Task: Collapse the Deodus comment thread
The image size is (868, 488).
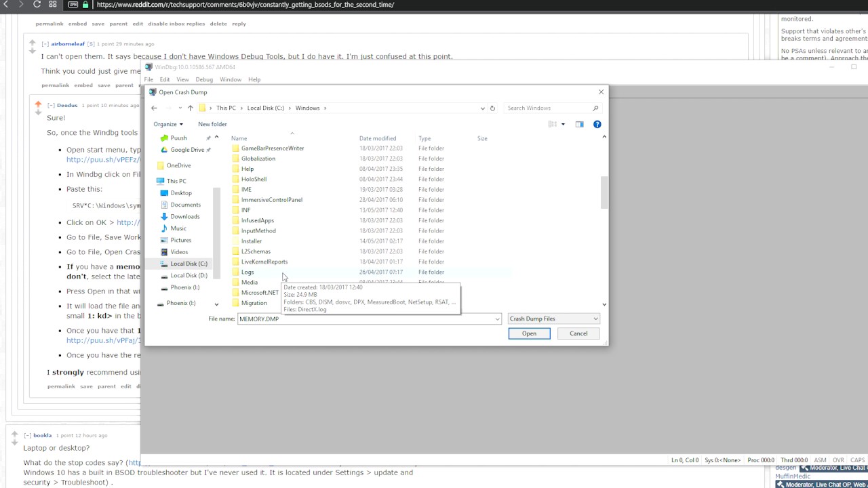Action: (51, 105)
